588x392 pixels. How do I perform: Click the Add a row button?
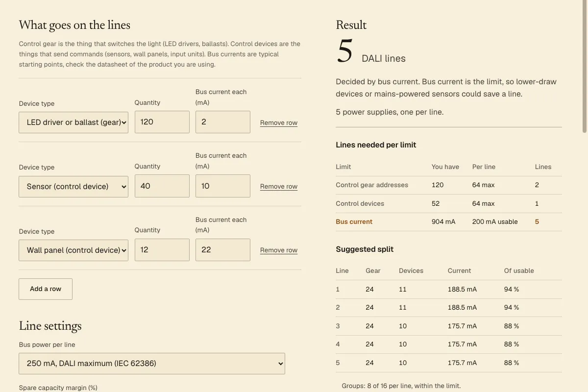pyautogui.click(x=46, y=289)
